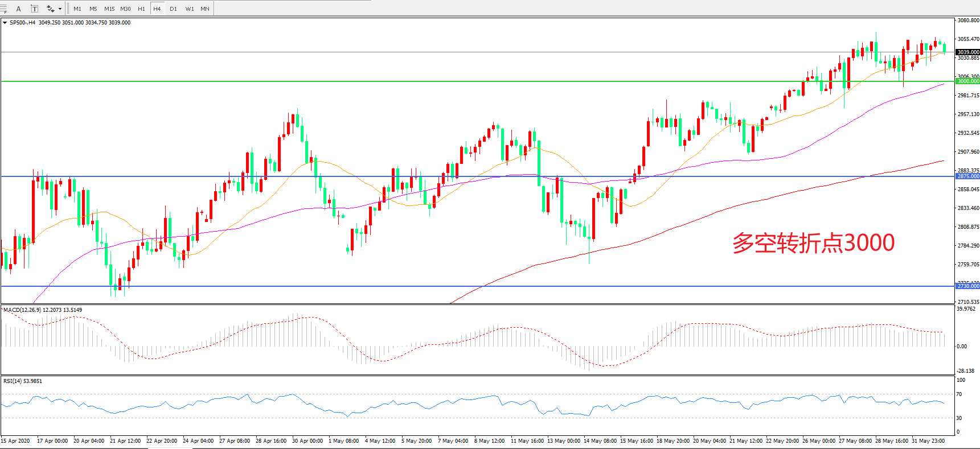Click the Arrows objects tool icon

pyautogui.click(x=51, y=9)
